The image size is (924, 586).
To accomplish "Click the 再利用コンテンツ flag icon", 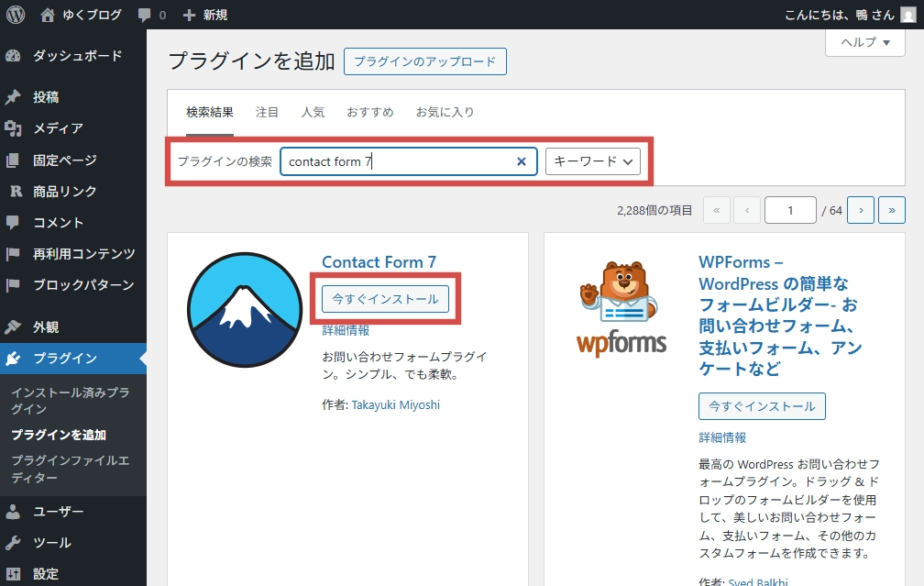I will [x=13, y=254].
